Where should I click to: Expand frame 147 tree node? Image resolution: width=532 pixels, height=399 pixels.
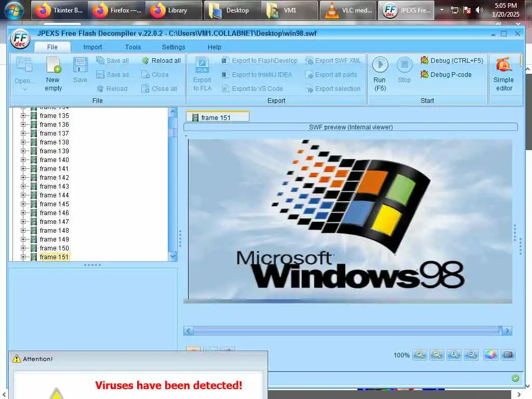coord(23,221)
